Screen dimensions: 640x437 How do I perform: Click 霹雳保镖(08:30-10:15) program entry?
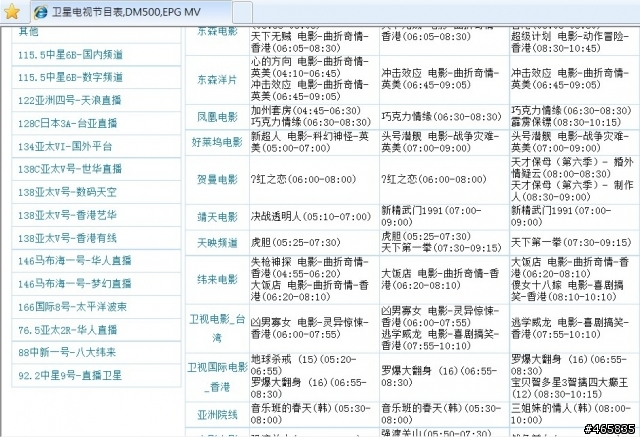pyautogui.click(x=566, y=122)
